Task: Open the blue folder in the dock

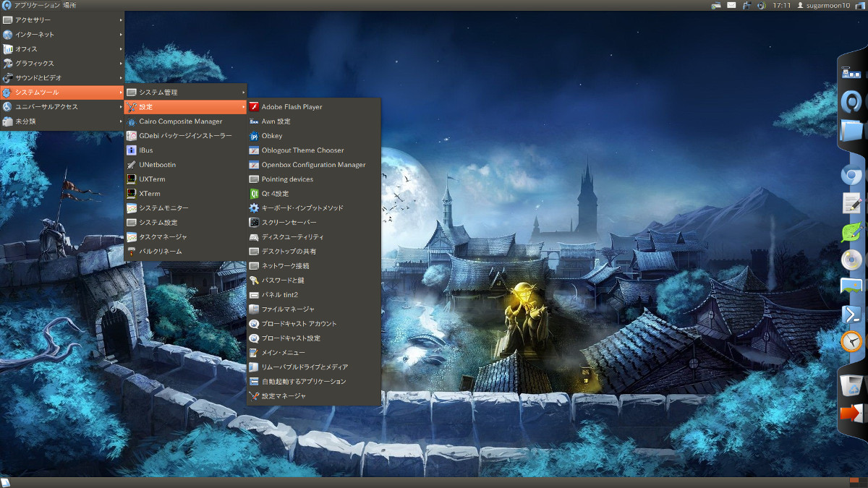Action: (852, 131)
